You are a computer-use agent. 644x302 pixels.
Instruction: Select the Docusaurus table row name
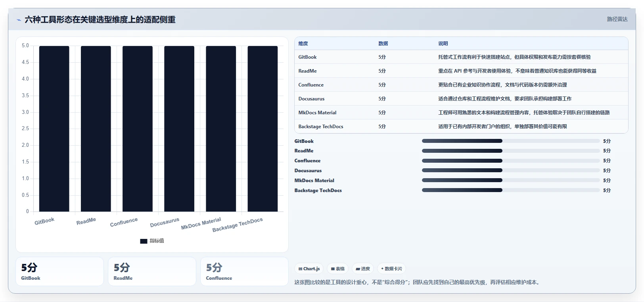click(x=311, y=99)
